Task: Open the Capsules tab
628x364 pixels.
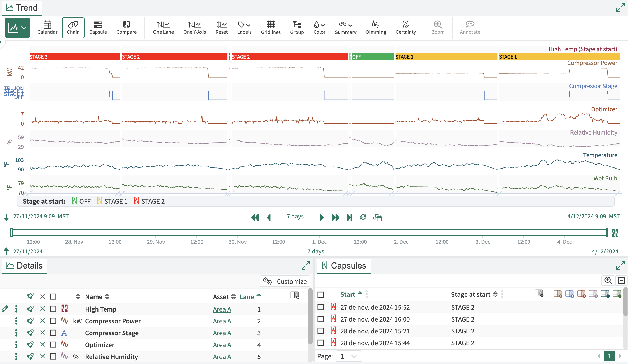Action: tap(344, 266)
